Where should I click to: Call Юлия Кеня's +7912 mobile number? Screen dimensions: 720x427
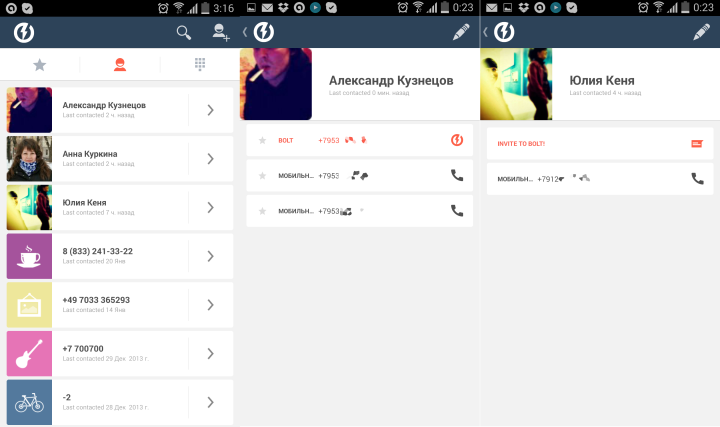[698, 179]
